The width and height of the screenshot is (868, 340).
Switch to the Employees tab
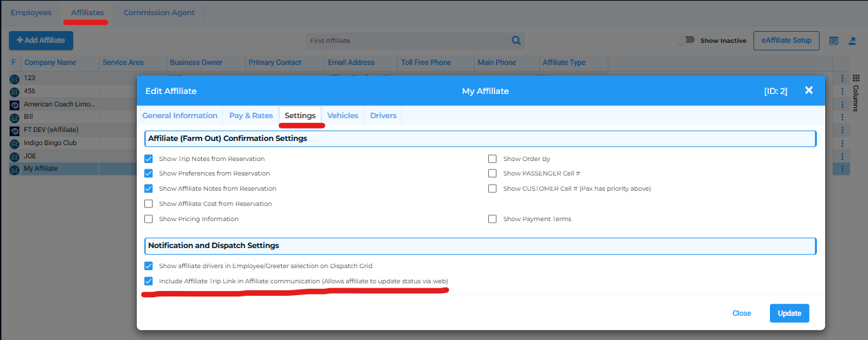point(30,12)
